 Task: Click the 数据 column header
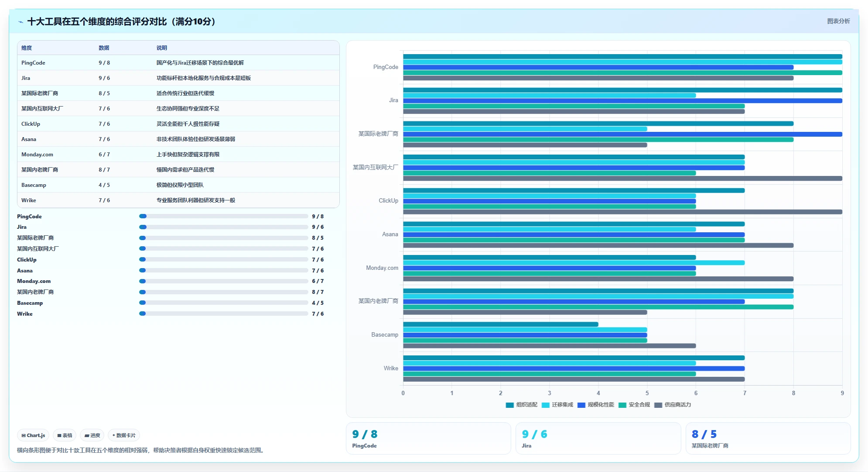click(104, 48)
